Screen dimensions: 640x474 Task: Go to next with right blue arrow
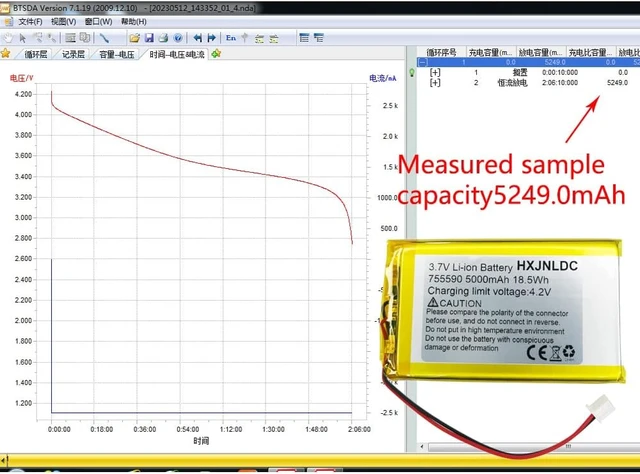click(211, 38)
